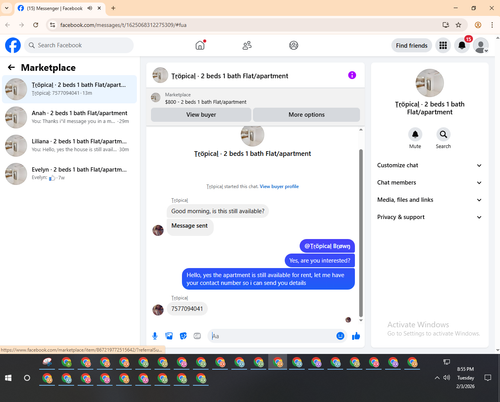This screenshot has width=500, height=402.
Task: Click the @Tropical Brown mention message
Action: 327,246
